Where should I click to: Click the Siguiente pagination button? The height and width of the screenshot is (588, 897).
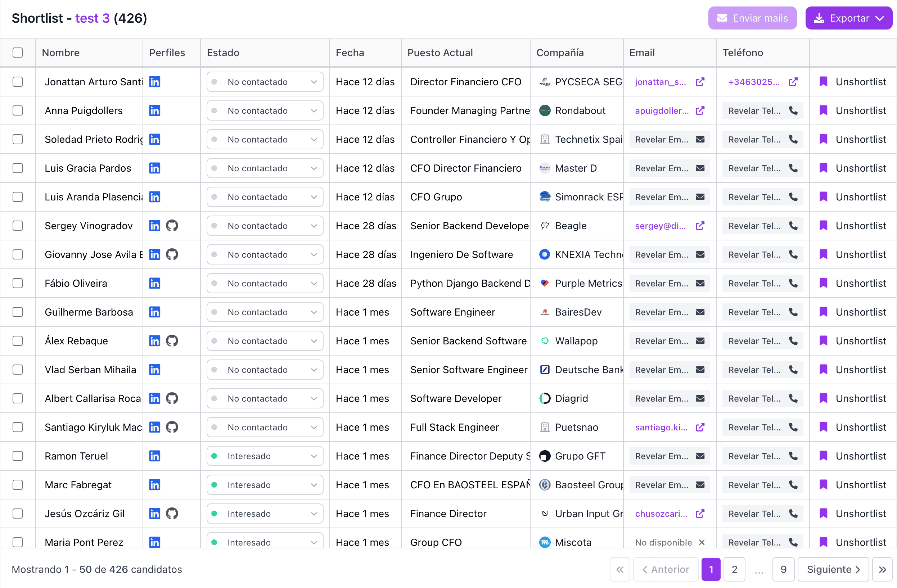pos(833,569)
